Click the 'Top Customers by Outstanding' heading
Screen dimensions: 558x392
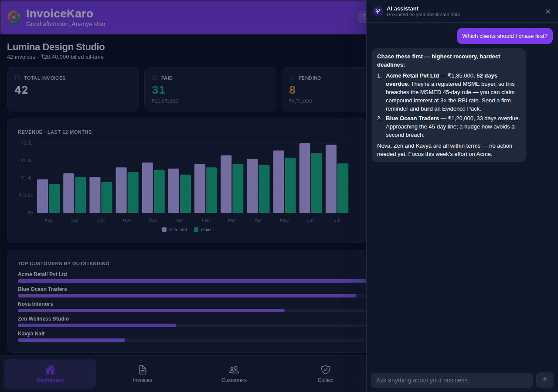pyautogui.click(x=64, y=264)
